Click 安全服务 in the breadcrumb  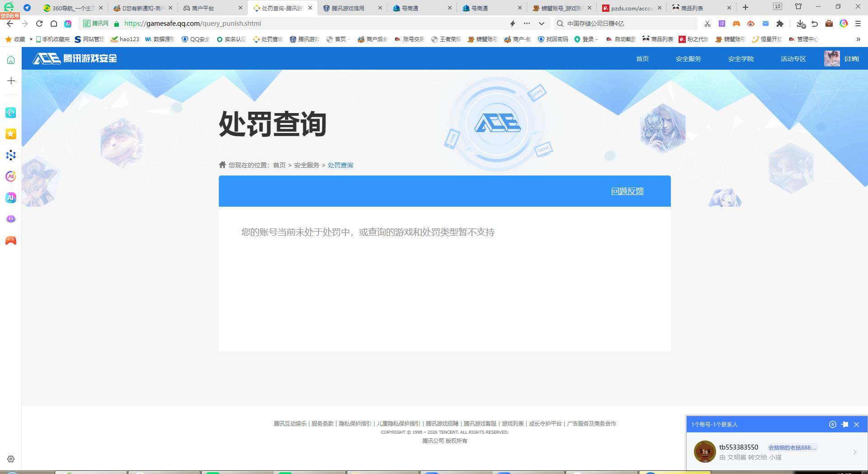[x=307, y=165]
